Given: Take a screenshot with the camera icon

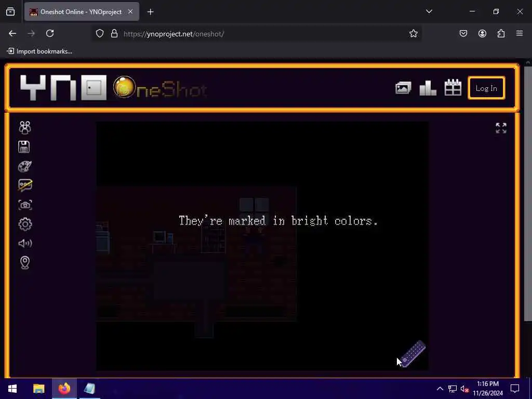Looking at the screenshot, I should point(25,205).
